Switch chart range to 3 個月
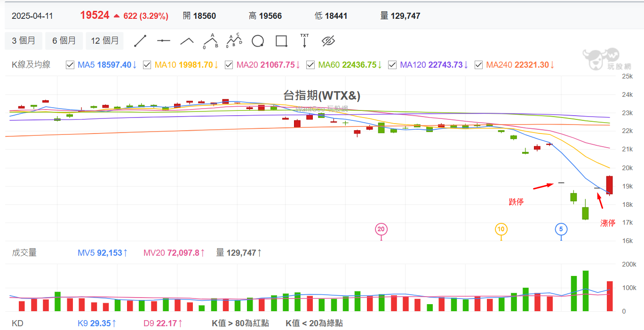 click(24, 41)
